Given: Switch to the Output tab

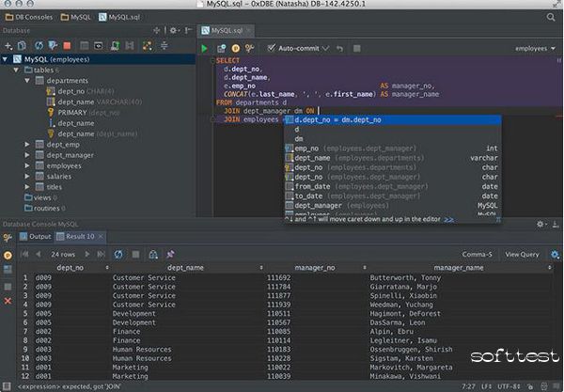Looking at the screenshot, I should 36,236.
